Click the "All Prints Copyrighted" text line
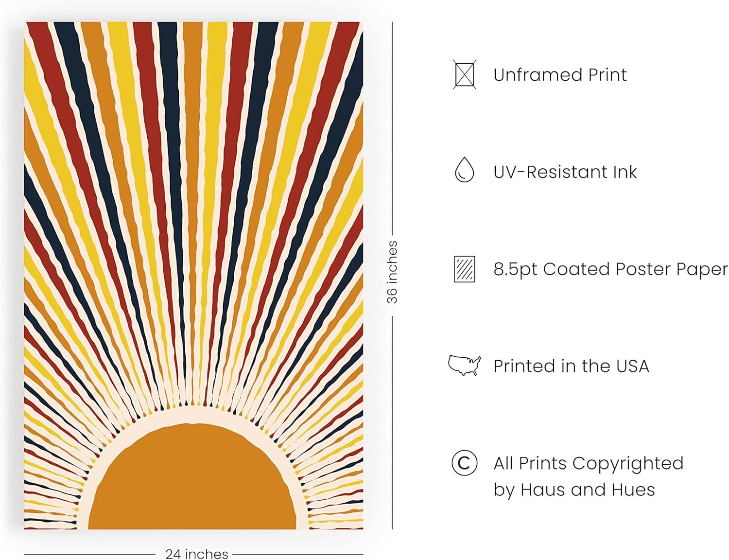 (x=588, y=463)
